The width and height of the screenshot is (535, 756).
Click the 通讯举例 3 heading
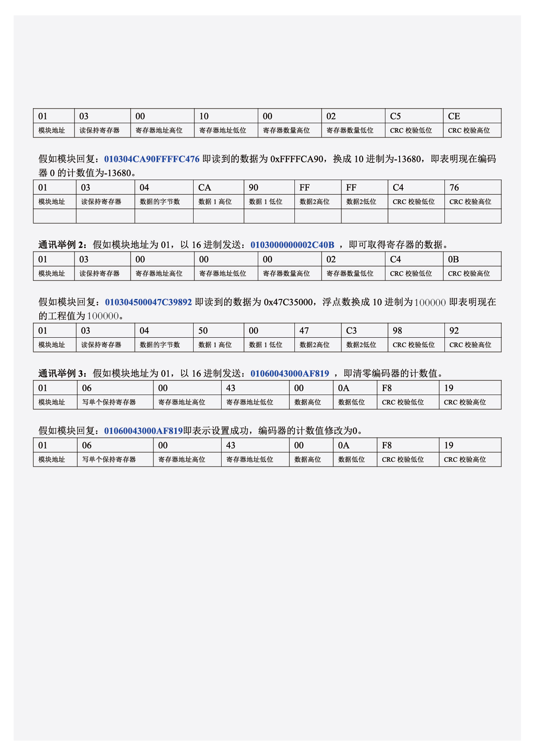[x=63, y=373]
